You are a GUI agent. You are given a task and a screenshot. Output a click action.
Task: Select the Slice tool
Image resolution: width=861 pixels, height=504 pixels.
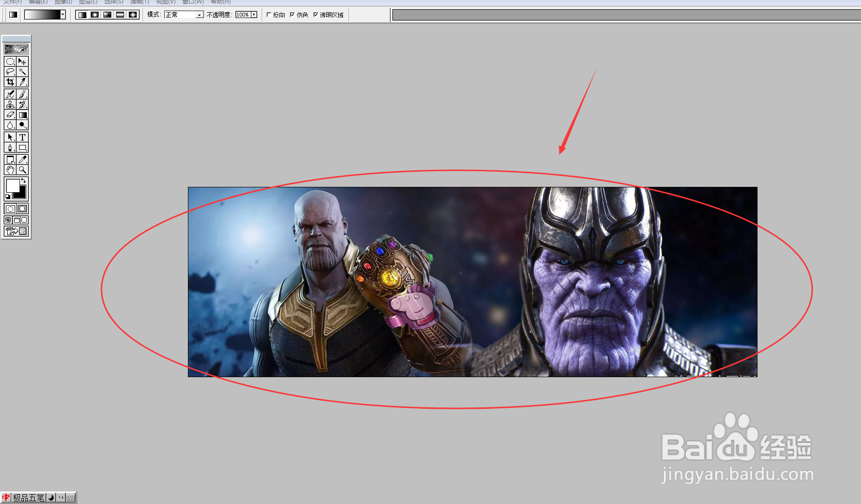click(x=22, y=82)
